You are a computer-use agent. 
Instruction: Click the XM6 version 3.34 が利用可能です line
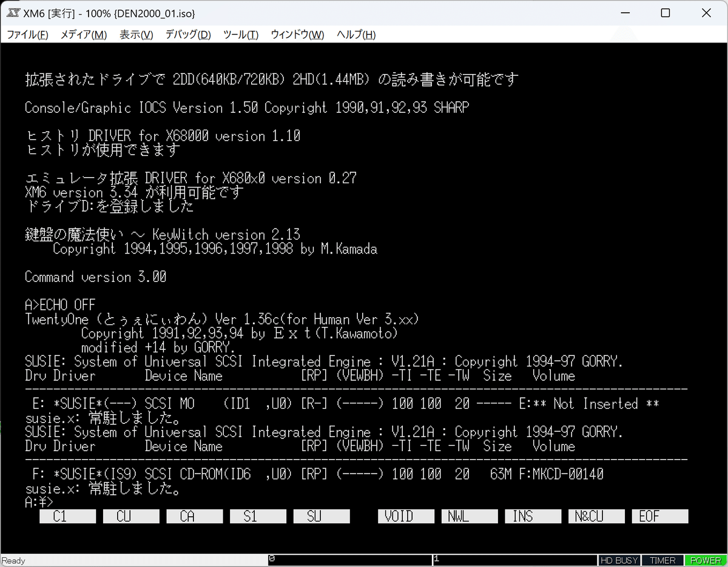tap(134, 192)
